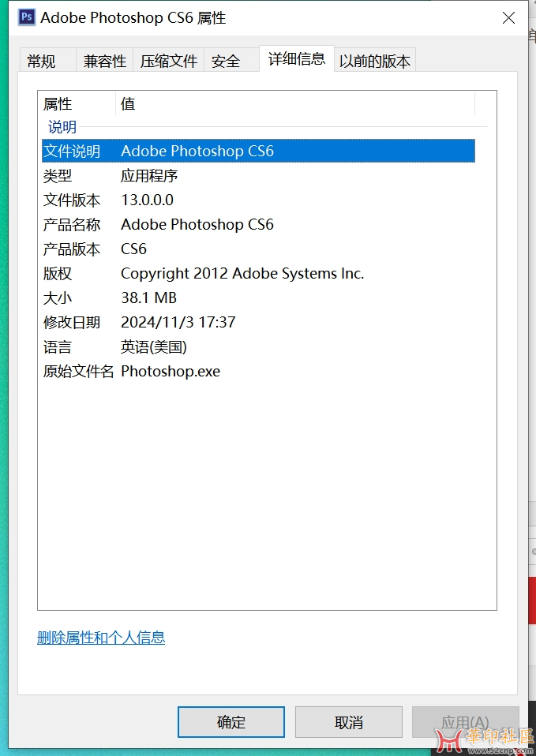Click the 应用(A) button

click(466, 722)
